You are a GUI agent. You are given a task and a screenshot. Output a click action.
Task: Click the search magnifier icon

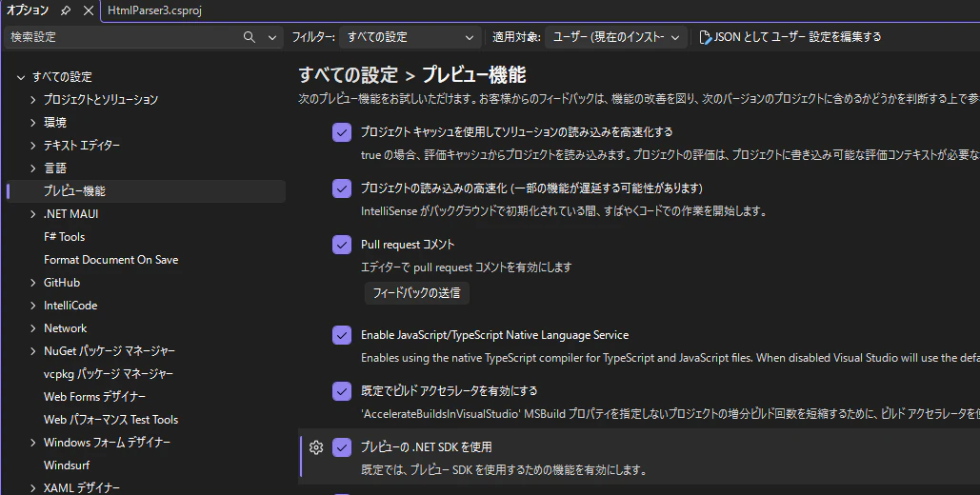coord(250,37)
